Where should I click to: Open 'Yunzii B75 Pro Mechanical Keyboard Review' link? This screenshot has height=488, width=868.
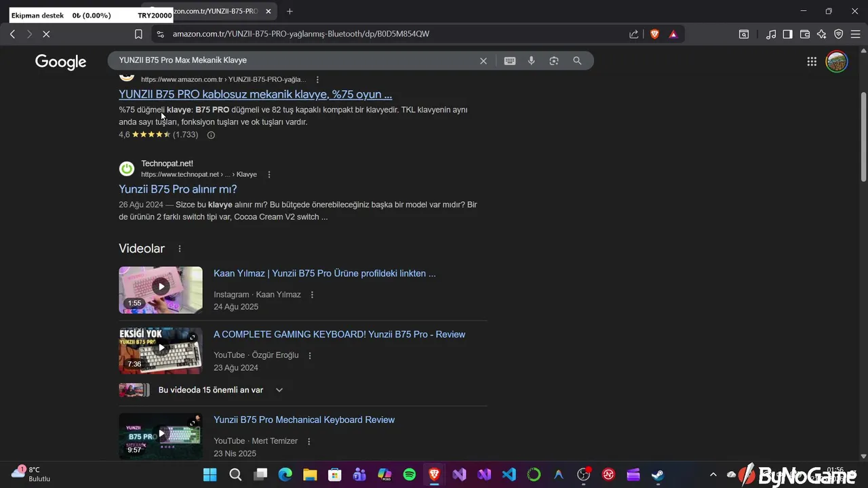click(304, 420)
